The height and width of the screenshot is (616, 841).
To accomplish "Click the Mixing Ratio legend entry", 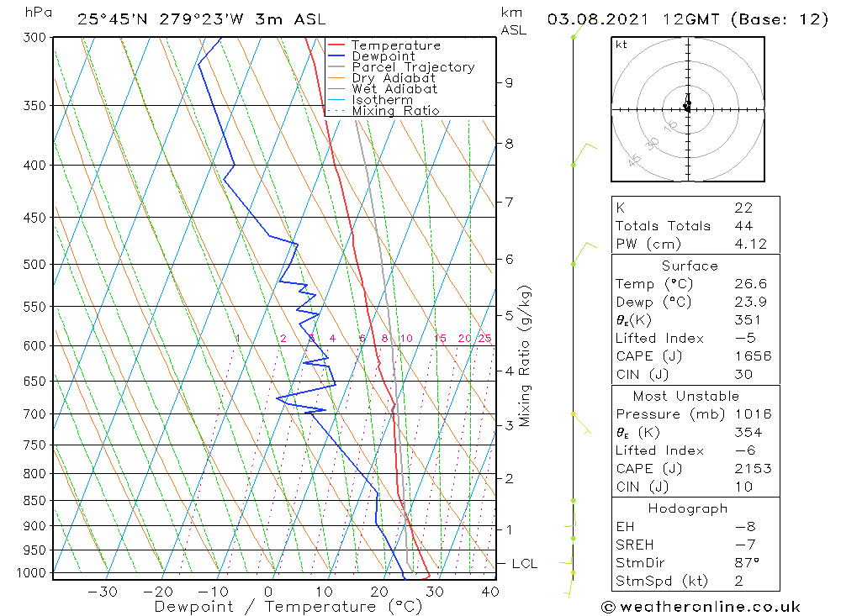I will pos(395,111).
